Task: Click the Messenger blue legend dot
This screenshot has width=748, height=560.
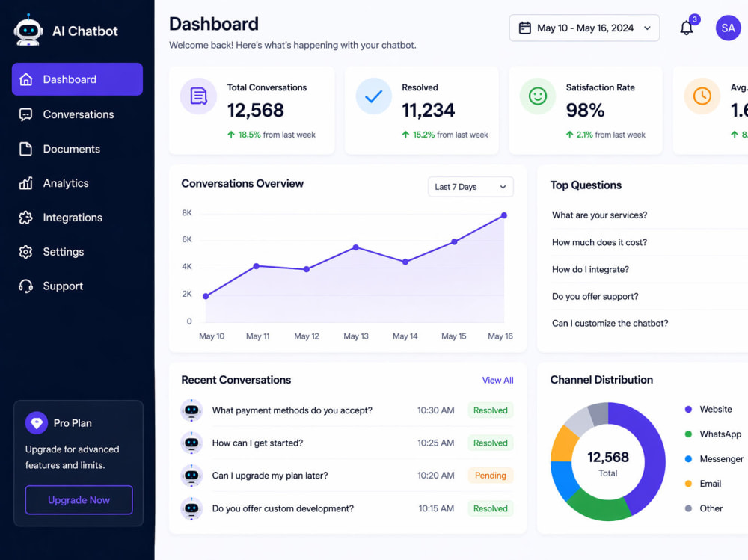Action: [x=688, y=459]
